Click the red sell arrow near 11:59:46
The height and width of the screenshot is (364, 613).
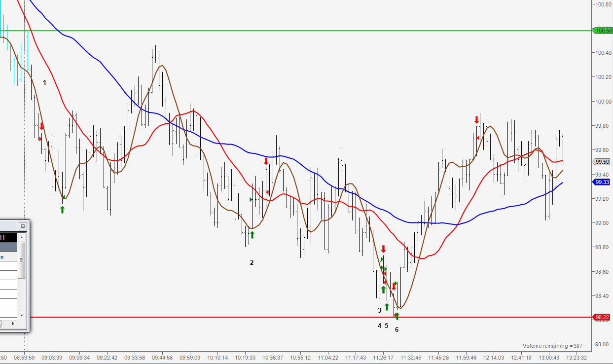point(476,119)
